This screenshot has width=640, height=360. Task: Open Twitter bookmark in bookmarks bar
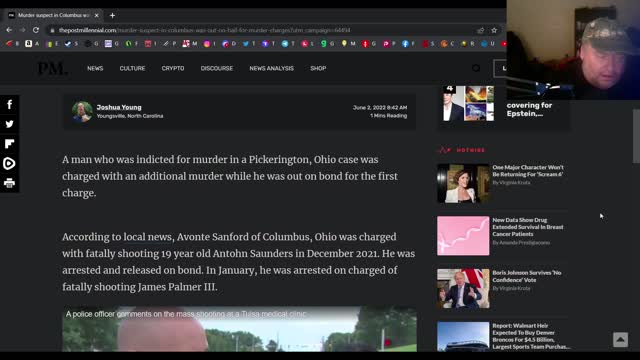pos(249,44)
